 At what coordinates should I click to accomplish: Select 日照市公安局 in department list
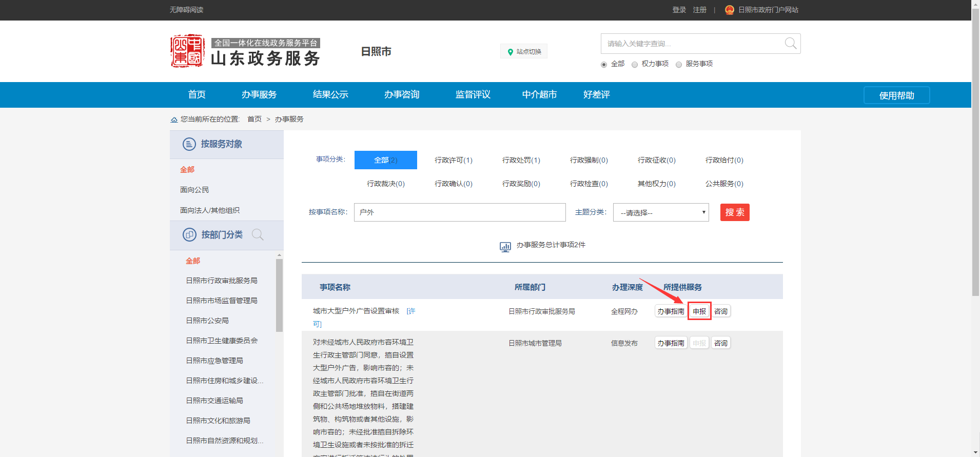(207, 321)
